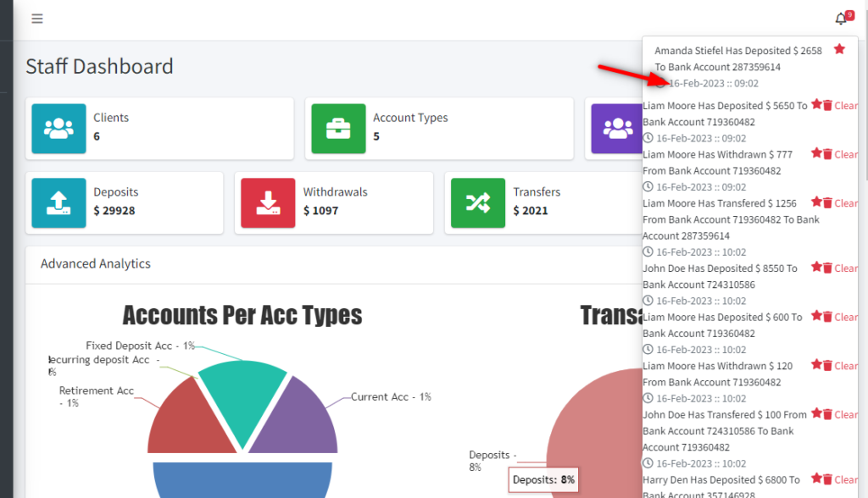Clear the John Doe $100 transfer notification
This screenshot has width=868, height=498.
[846, 414]
